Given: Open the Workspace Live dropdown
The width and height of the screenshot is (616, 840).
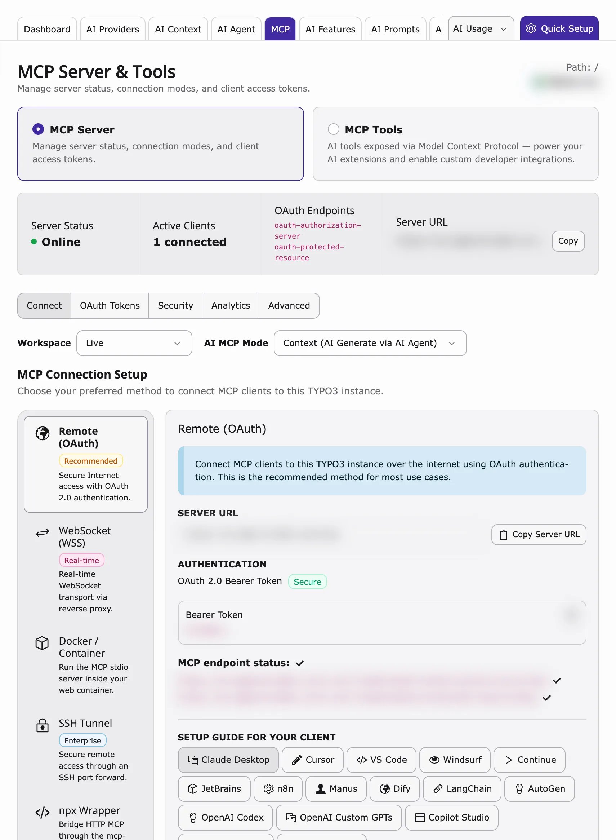Looking at the screenshot, I should (x=134, y=343).
